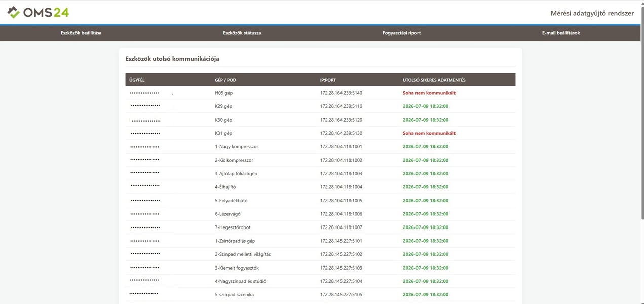The width and height of the screenshot is (644, 304).
Task: Click the GÉP / POD column header
Action: pos(225,80)
